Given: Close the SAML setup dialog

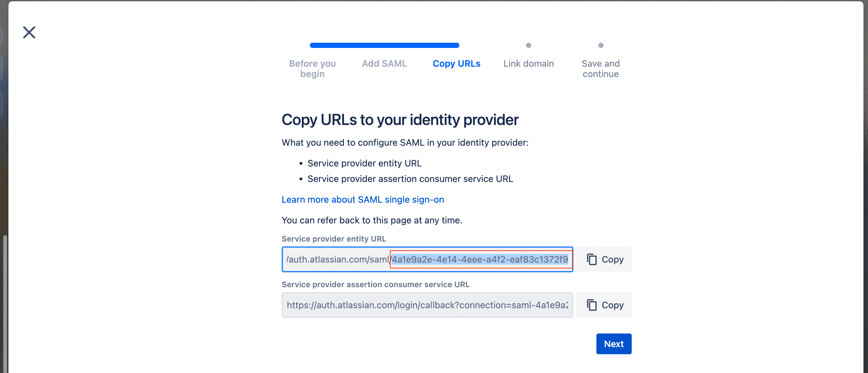Looking at the screenshot, I should click(29, 32).
